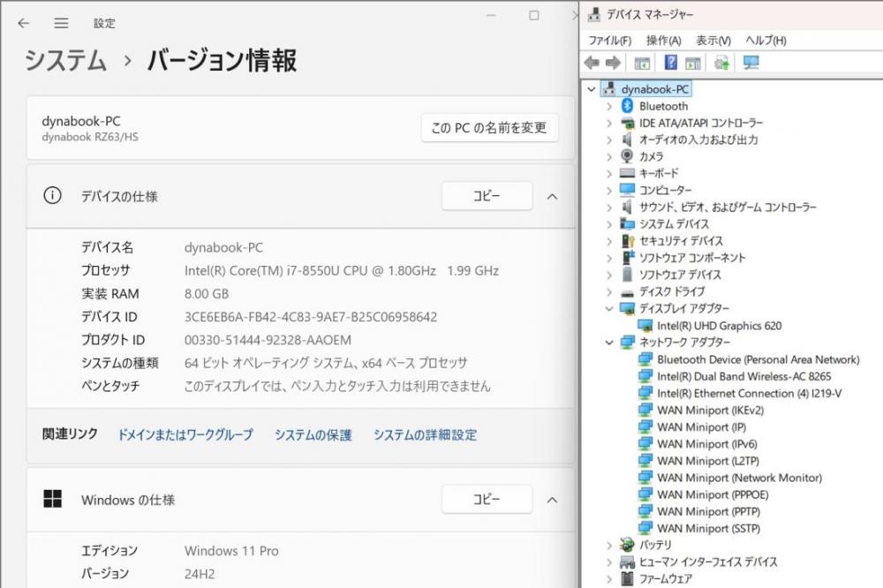Click システム in the breadcrumb
Viewport: 883px width, 588px height.
point(65,60)
